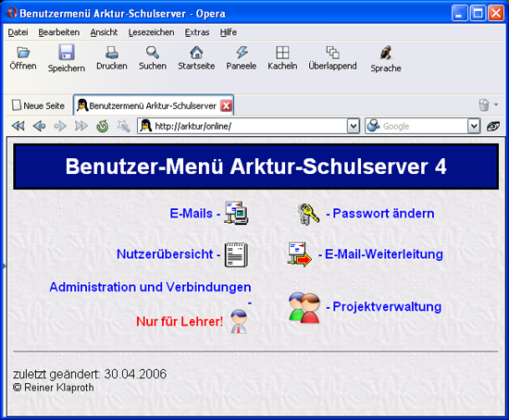Minimize the Opera window
Screen dimensions: 509x420
459,13
